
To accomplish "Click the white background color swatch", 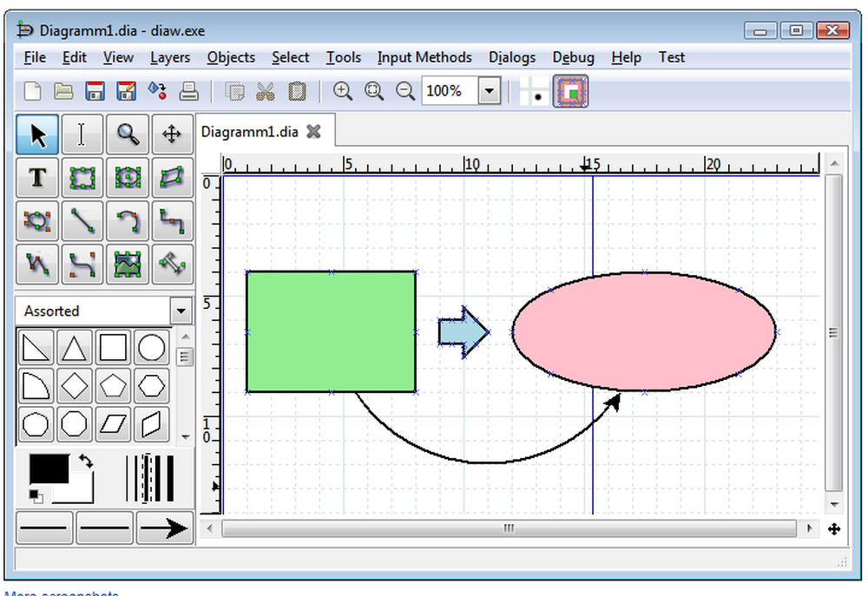I will click(x=82, y=491).
